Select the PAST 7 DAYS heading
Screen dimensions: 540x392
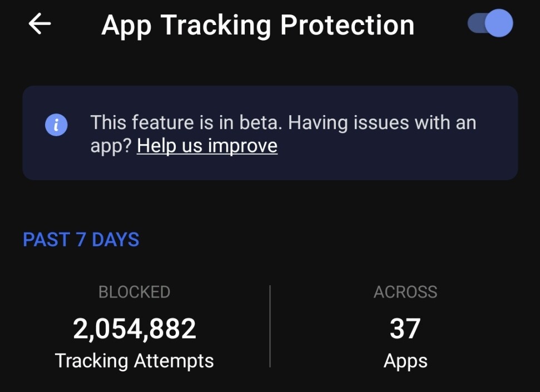click(x=81, y=240)
